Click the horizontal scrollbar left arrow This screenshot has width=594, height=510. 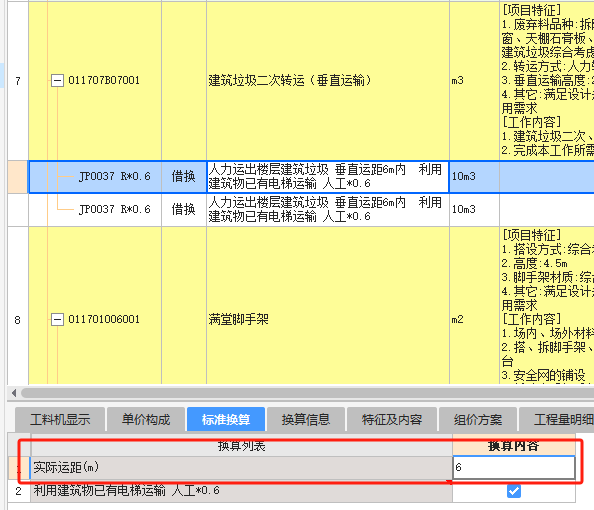[14, 393]
